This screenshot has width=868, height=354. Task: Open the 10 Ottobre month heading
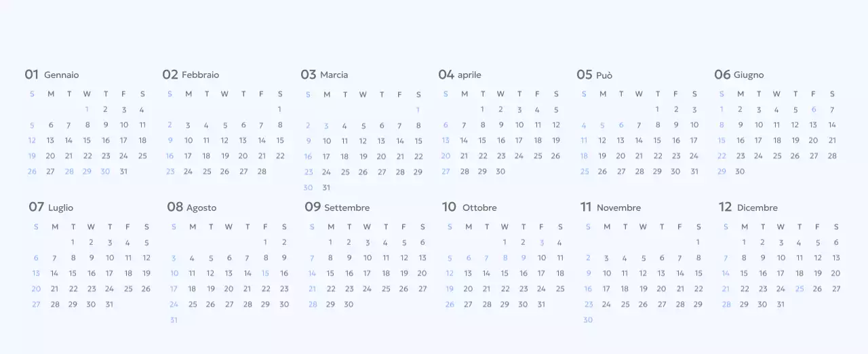coord(469,208)
